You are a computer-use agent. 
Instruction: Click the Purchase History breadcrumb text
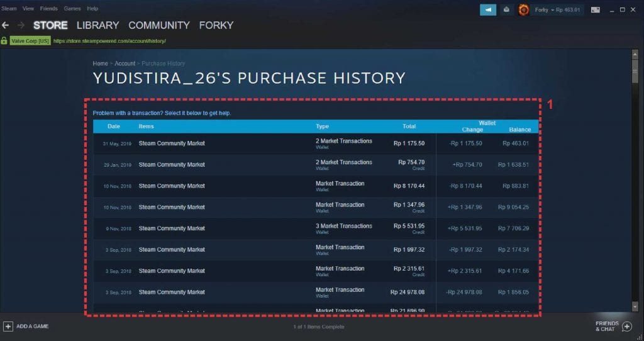164,64
